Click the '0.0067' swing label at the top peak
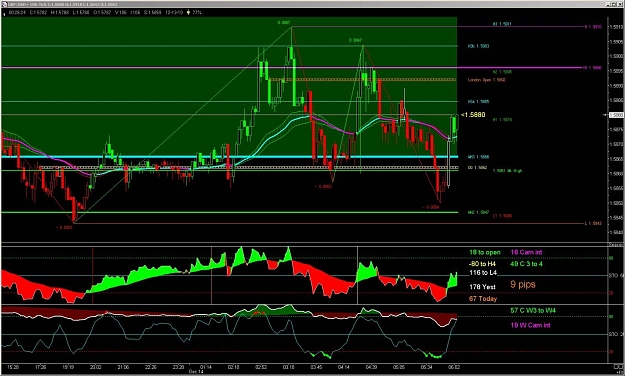Viewport: 625px width, 376px height. pos(283,23)
